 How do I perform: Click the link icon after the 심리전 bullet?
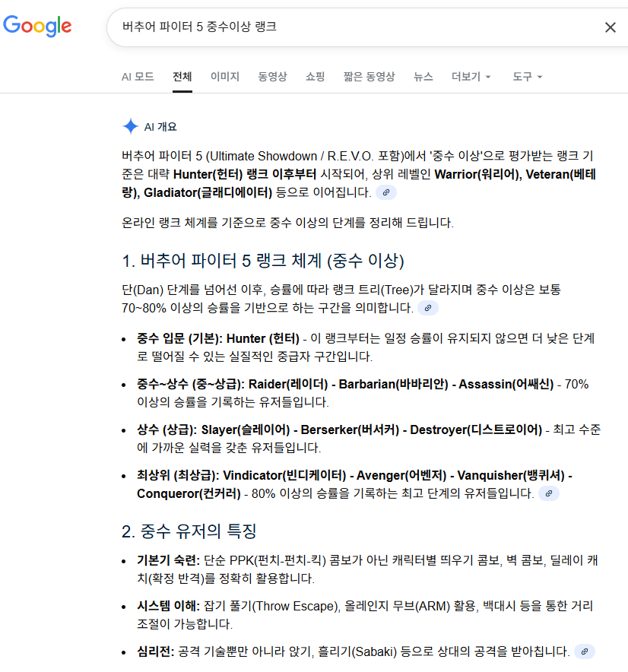(x=584, y=651)
